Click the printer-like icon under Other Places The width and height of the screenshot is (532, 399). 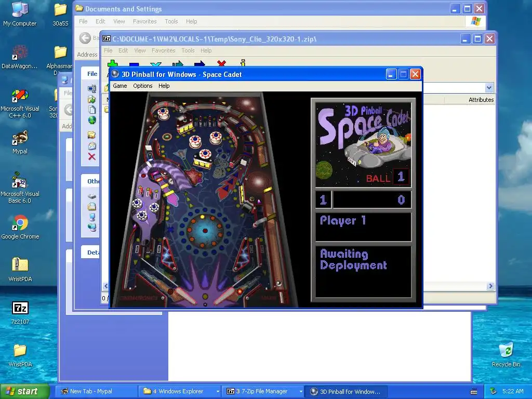click(91, 206)
